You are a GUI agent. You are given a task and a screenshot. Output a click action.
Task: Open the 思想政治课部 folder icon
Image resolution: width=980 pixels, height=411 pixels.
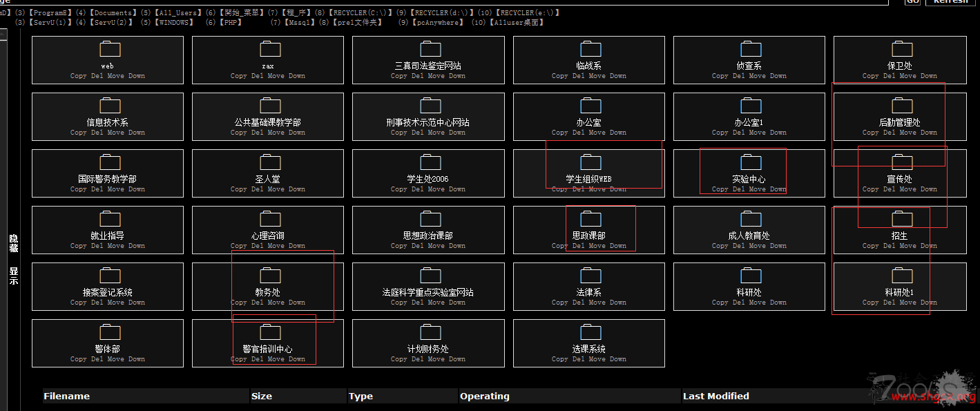pyautogui.click(x=430, y=219)
